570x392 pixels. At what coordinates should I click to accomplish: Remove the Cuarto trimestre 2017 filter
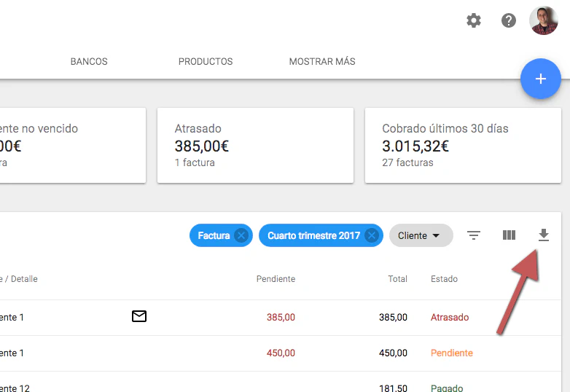(372, 236)
